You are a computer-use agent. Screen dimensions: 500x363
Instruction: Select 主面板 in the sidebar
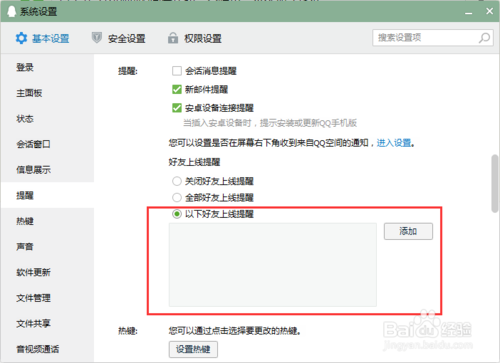47,93
